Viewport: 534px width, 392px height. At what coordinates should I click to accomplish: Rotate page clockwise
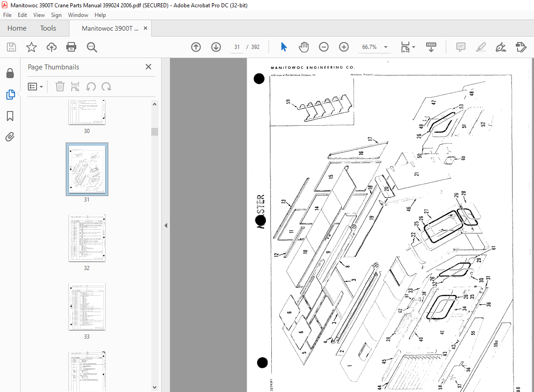click(106, 86)
